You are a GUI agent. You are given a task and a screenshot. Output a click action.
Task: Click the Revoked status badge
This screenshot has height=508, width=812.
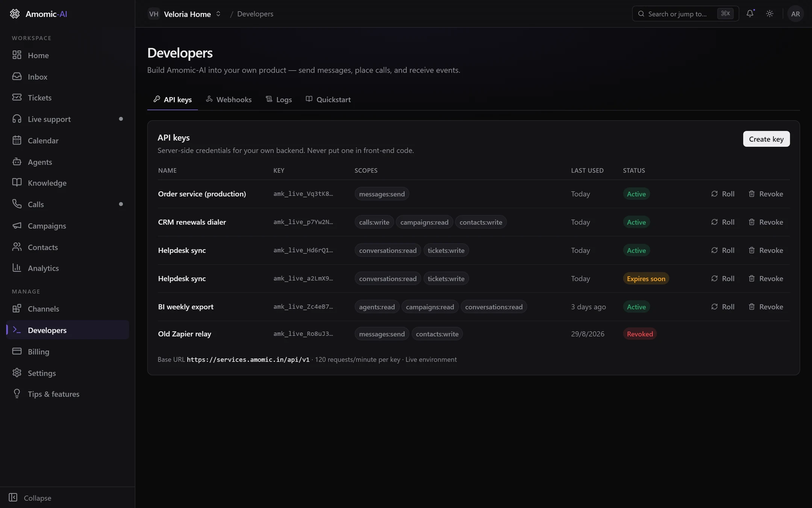click(640, 334)
